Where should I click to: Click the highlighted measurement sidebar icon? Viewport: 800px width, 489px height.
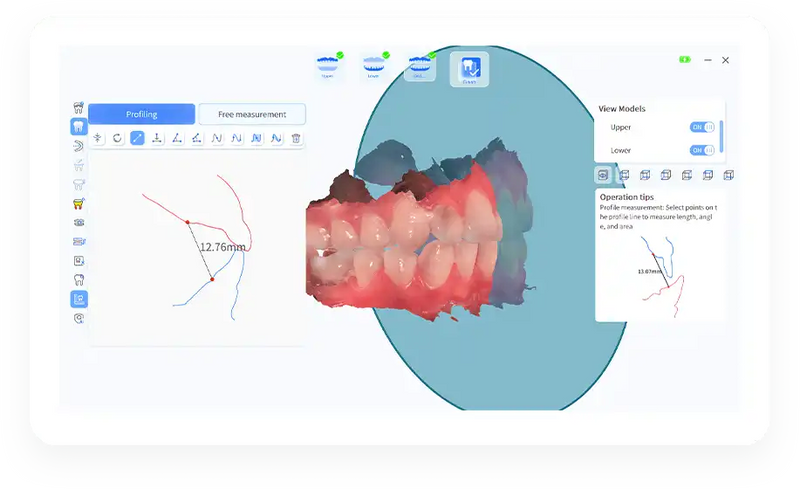(79, 299)
